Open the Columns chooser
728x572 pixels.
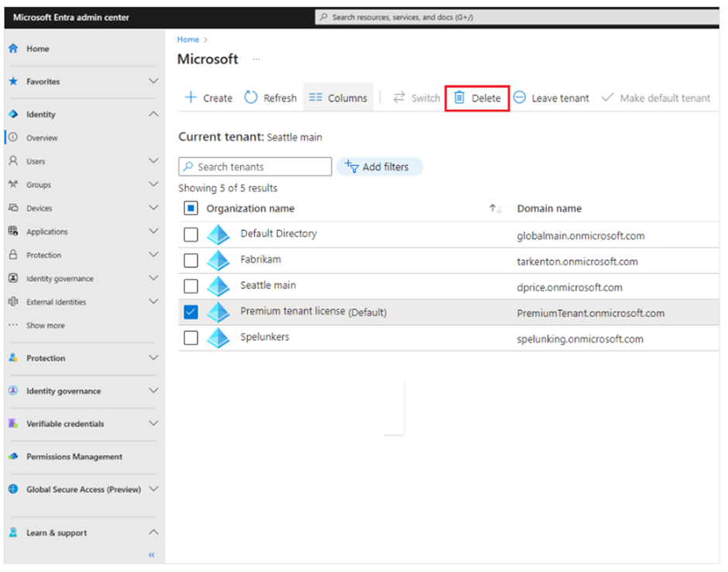click(x=338, y=98)
